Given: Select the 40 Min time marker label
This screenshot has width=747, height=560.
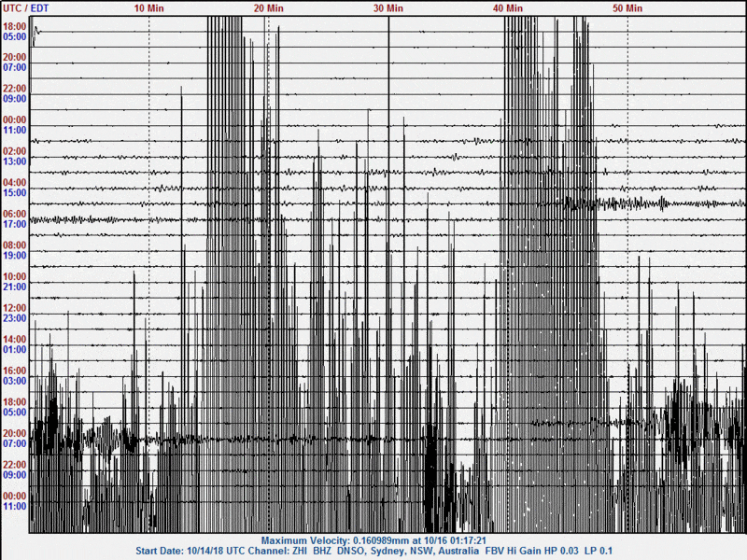Looking at the screenshot, I should pyautogui.click(x=507, y=8).
